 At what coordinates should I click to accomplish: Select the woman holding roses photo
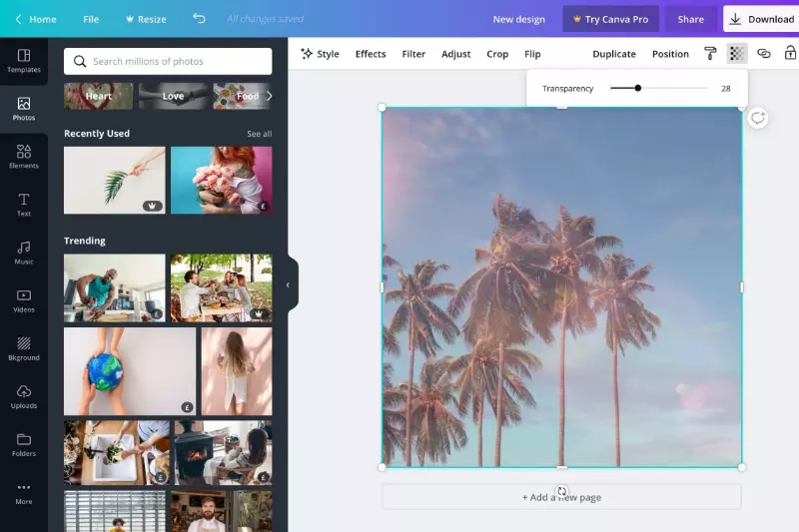click(221, 181)
